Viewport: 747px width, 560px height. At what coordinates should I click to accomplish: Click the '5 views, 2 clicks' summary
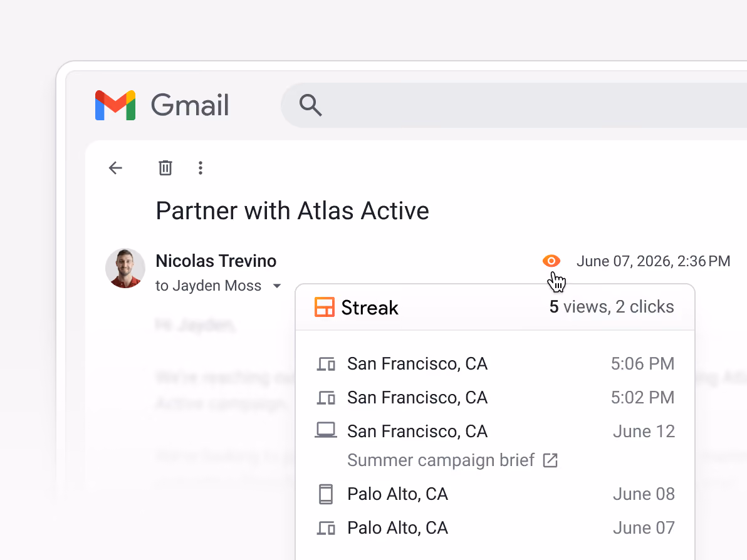click(x=612, y=307)
